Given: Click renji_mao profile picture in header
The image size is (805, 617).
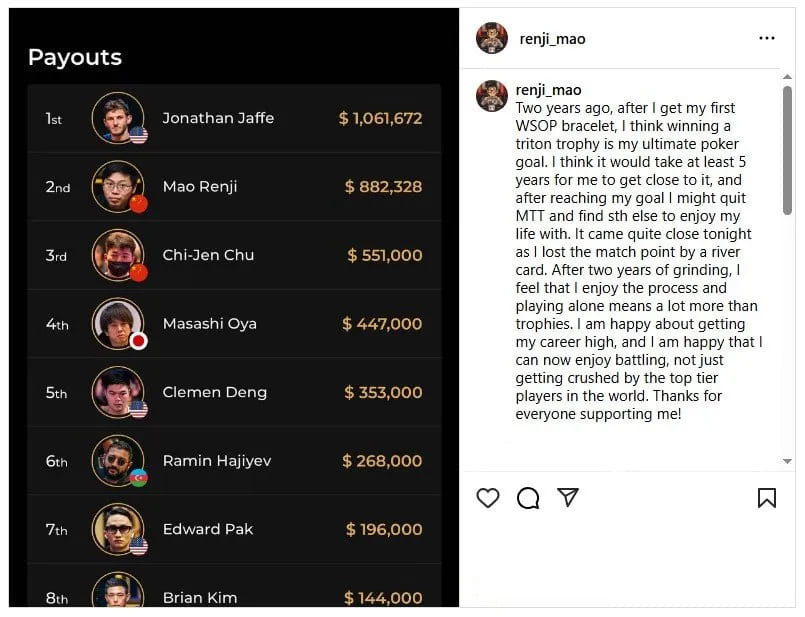Looking at the screenshot, I should [x=492, y=38].
